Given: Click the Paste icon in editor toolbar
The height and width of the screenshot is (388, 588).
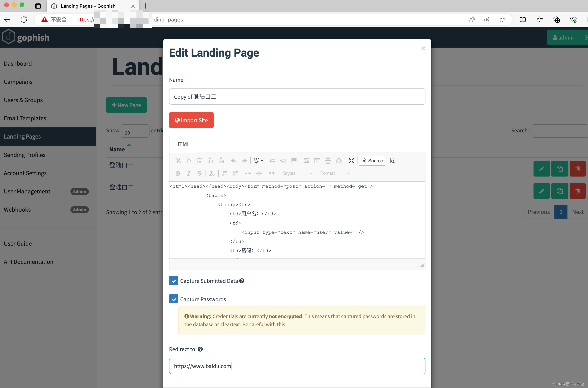Looking at the screenshot, I should click(x=199, y=161).
